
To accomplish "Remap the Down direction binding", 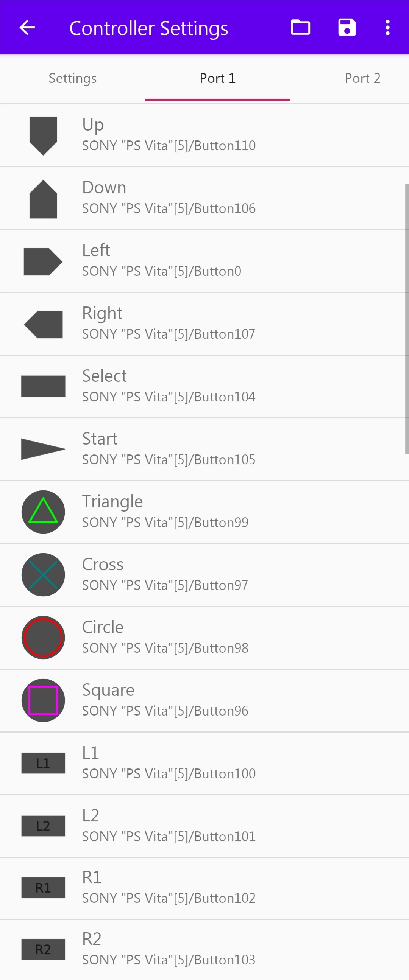I will click(x=204, y=198).
